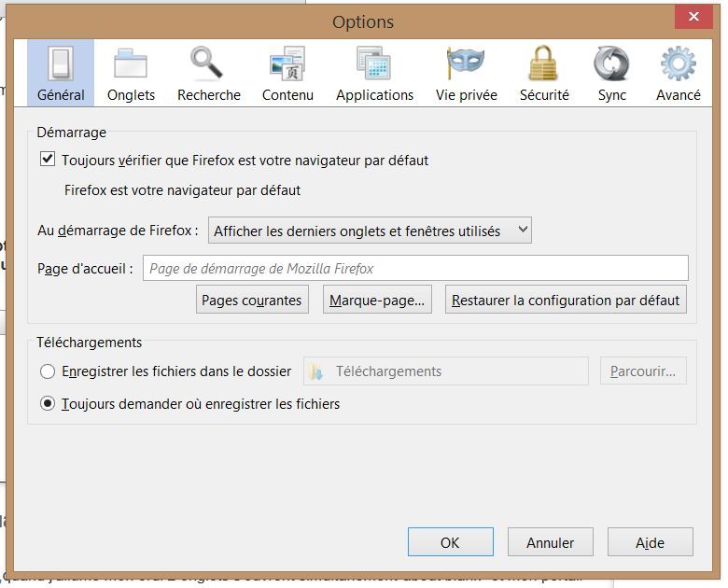The height and width of the screenshot is (588, 728).
Task: Click the Démarrage section label
Action: click(x=72, y=133)
